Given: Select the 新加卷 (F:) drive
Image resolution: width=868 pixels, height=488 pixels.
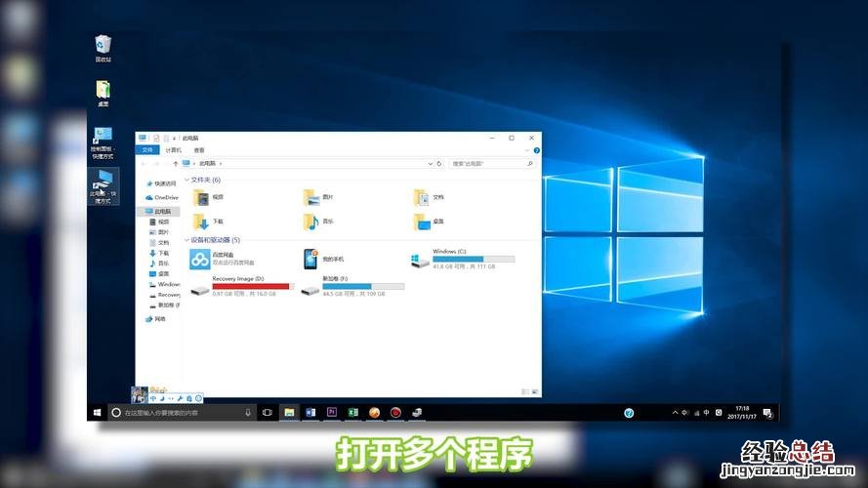Looking at the screenshot, I should pos(352,287).
